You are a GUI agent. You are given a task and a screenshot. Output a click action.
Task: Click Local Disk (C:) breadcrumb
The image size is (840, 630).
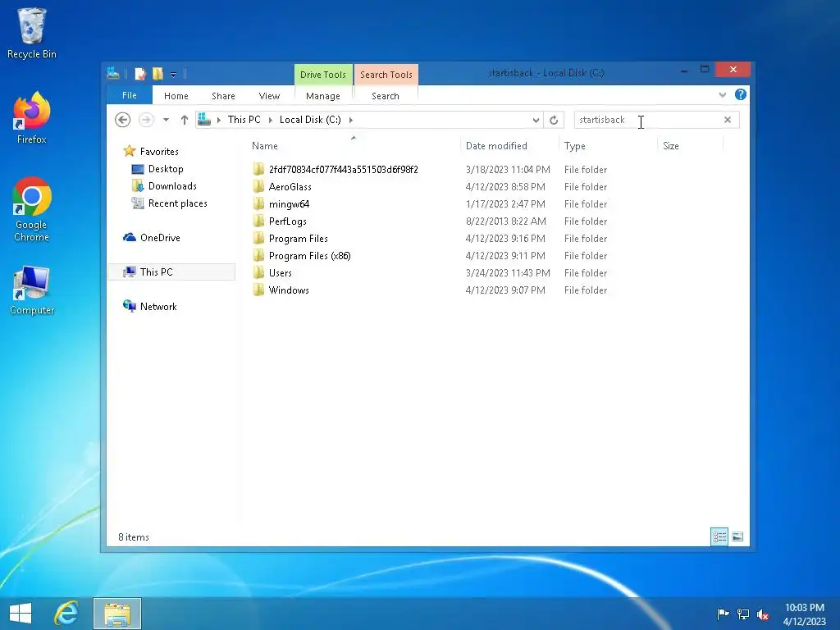310,120
